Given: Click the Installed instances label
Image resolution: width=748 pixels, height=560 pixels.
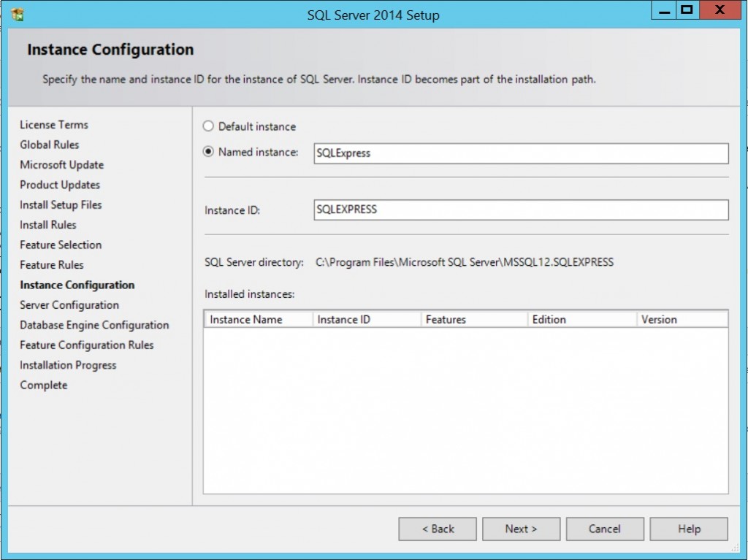Looking at the screenshot, I should (x=250, y=294).
